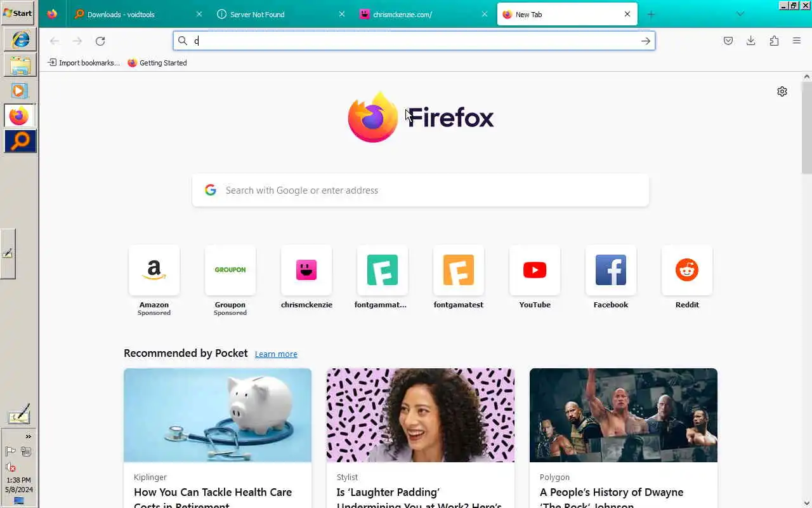The image size is (812, 508).
Task: Close the chrismckenzie.com tab
Action: [485, 14]
